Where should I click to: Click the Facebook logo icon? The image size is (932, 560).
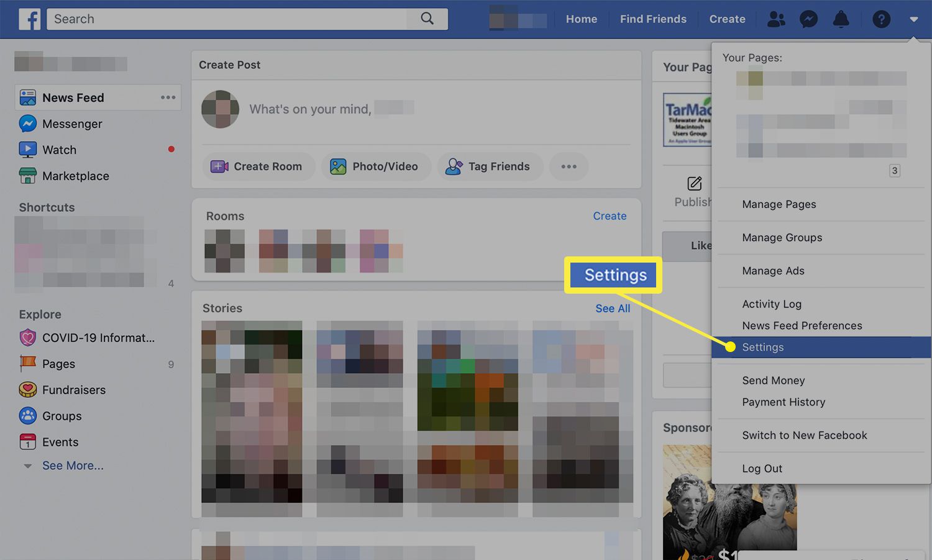pyautogui.click(x=29, y=19)
